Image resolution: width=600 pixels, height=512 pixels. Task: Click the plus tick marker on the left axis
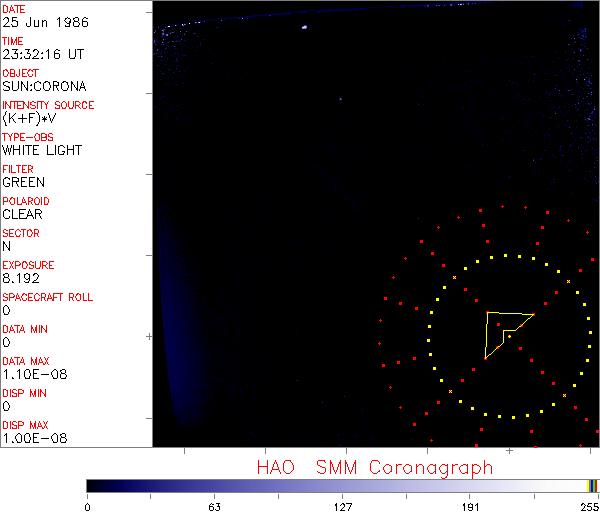tap(149, 338)
